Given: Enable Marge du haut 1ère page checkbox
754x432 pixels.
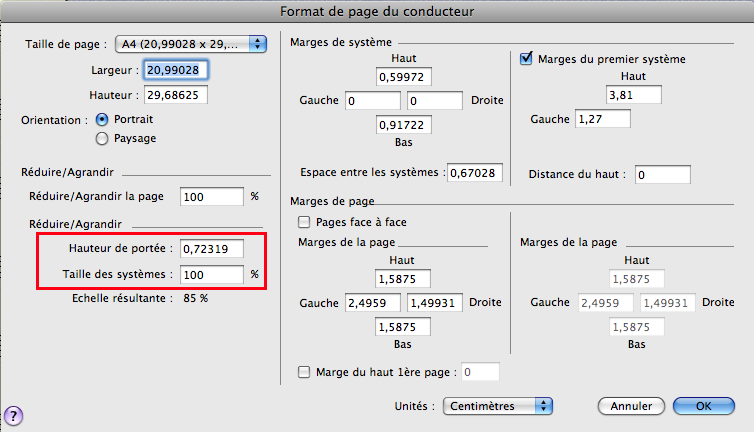Looking at the screenshot, I should click(304, 372).
